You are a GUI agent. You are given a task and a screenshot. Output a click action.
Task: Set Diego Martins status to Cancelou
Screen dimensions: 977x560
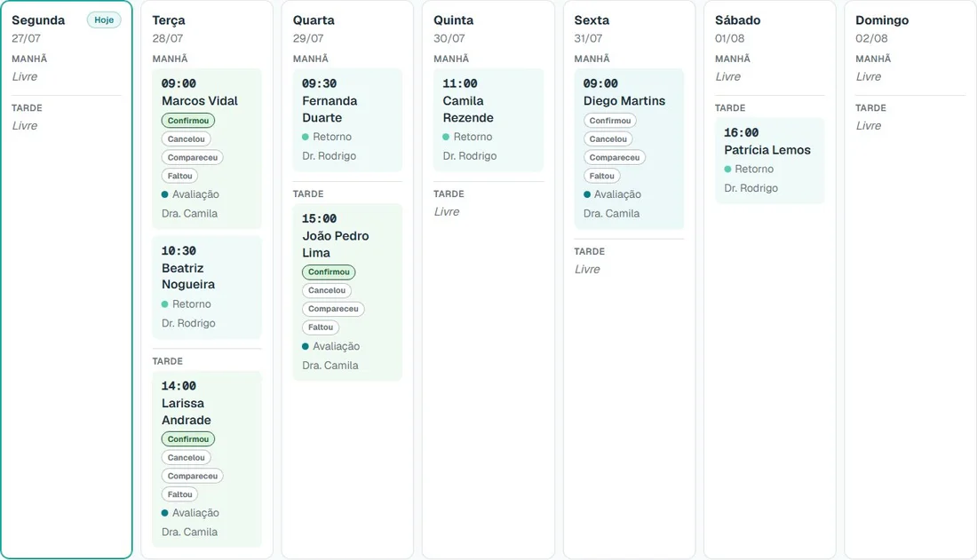tap(608, 139)
